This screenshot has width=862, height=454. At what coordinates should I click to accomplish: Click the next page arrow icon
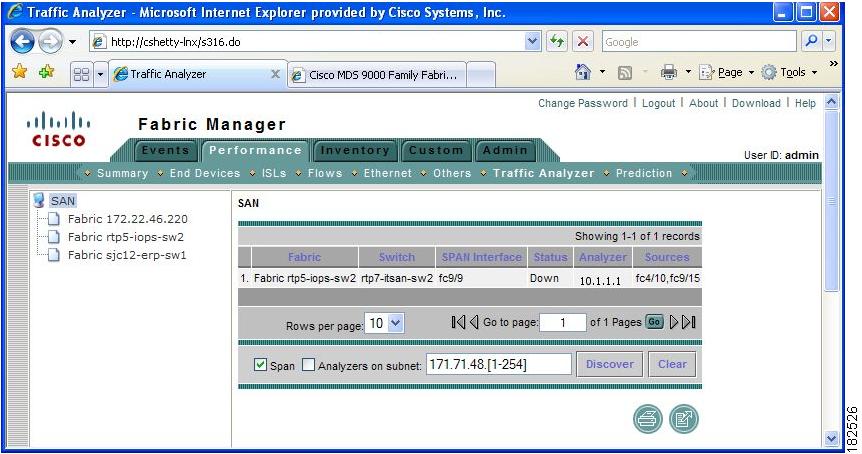[x=673, y=322]
